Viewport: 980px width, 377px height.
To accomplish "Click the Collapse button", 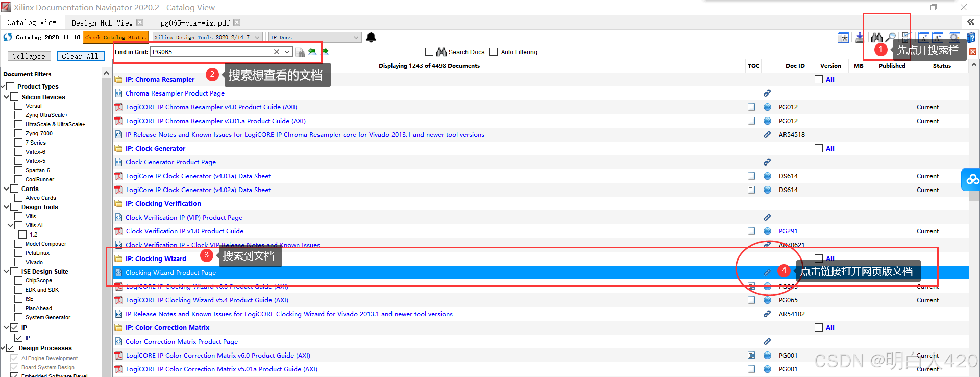I will 29,56.
